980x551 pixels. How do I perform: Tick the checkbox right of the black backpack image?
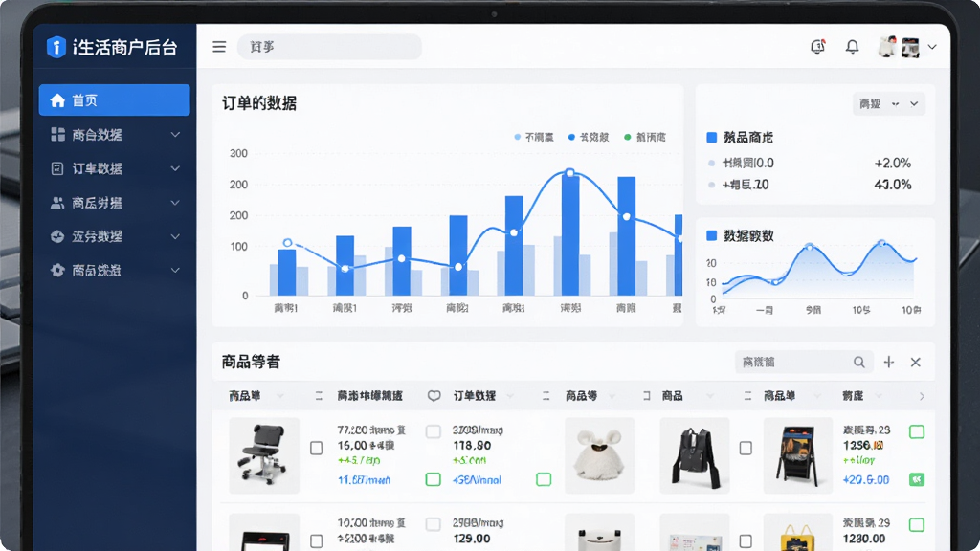(x=746, y=448)
